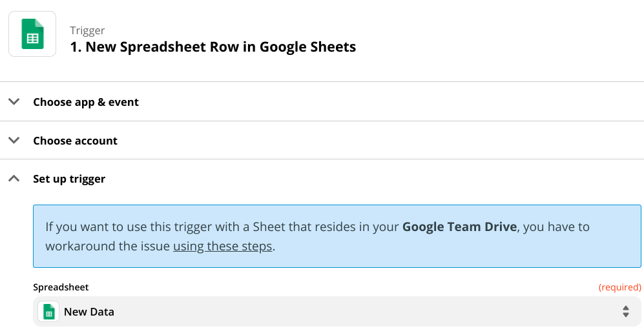Click the bold 'Google Team Drive' text
The width and height of the screenshot is (644, 333).
click(459, 227)
